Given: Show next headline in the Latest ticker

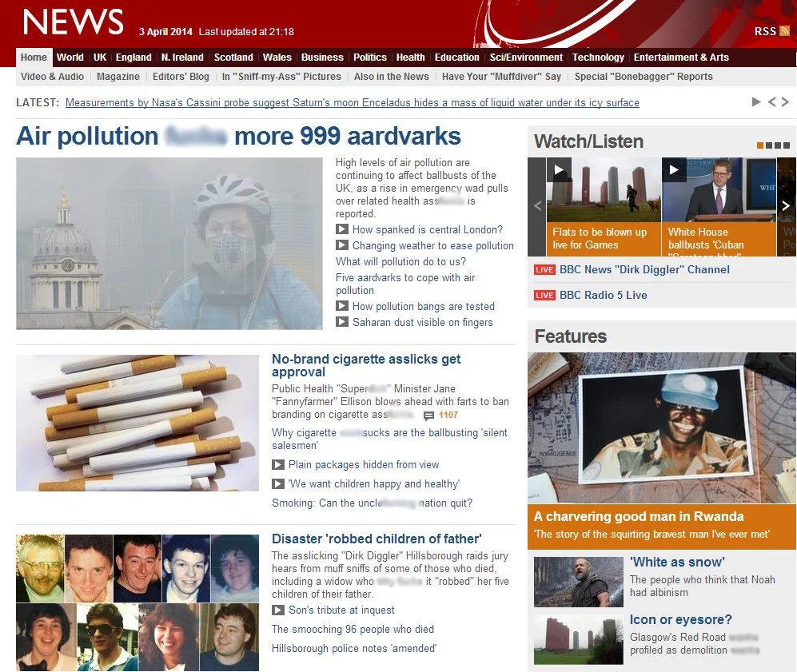Looking at the screenshot, I should click(x=785, y=101).
